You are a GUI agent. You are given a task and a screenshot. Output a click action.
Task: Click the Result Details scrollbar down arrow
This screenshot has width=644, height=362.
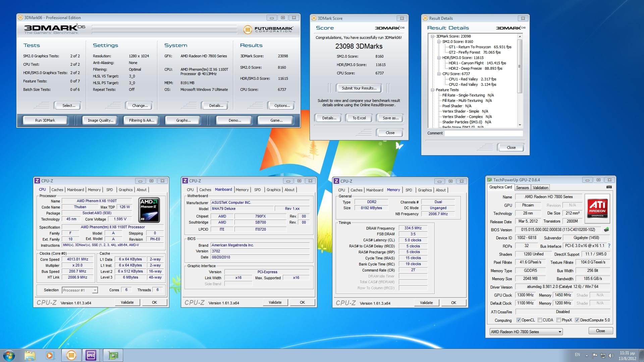point(520,125)
